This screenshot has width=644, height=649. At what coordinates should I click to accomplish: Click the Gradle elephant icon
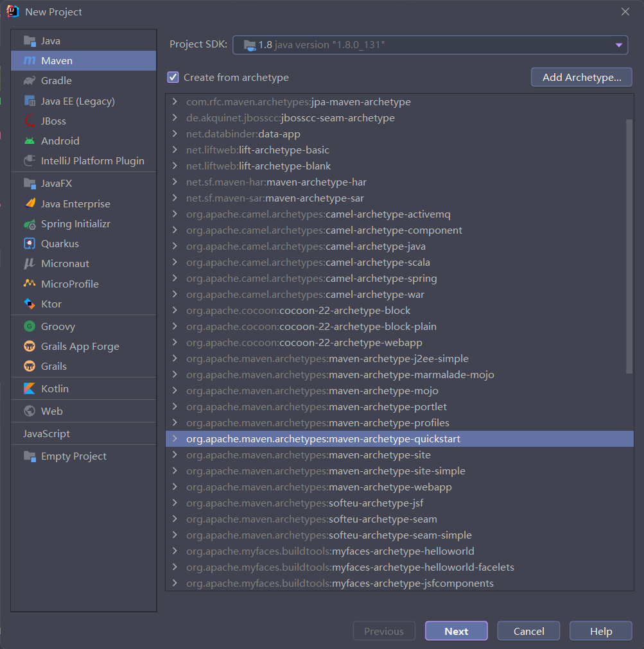coord(30,80)
